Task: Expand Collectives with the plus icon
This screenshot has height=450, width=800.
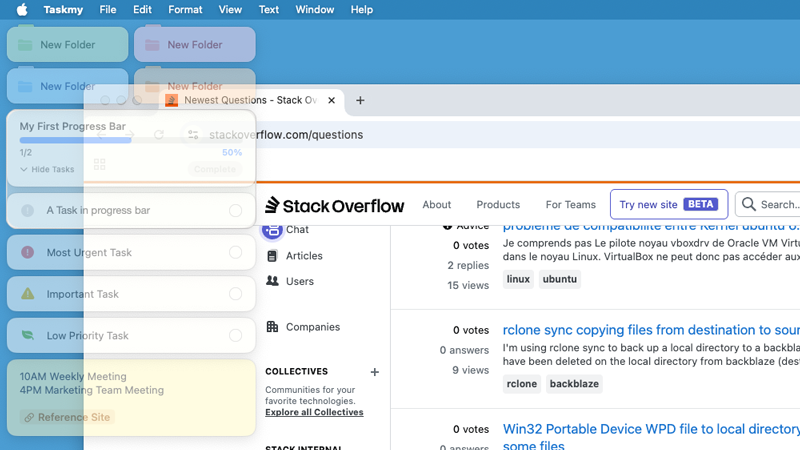Action: pos(375,372)
